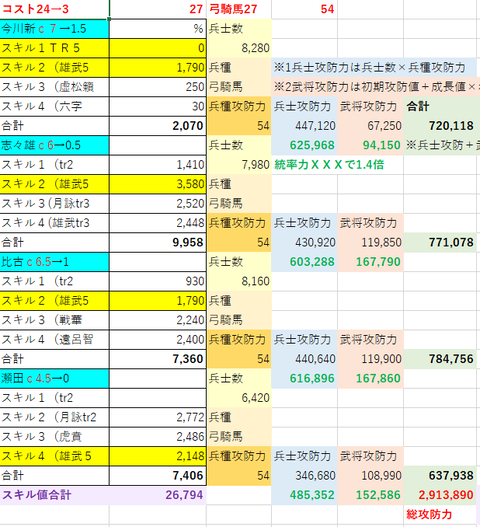Select the cell 'スキル2 (月詠tr2'
This screenshot has height=527, width=480.
54,418
